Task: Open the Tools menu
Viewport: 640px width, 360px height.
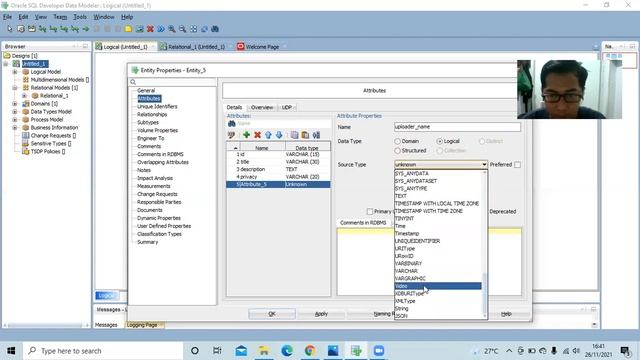Action: 80,17
